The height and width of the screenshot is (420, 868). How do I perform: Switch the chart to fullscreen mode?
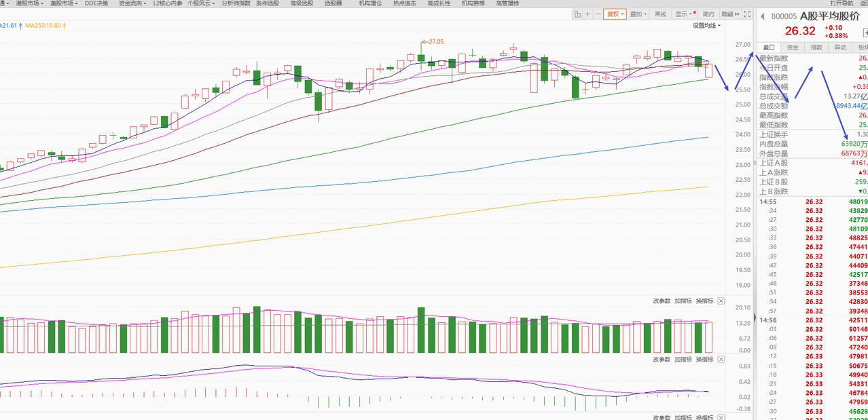[747, 14]
